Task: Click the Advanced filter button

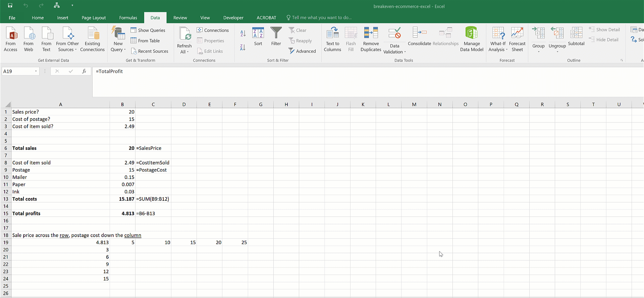Action: point(302,51)
